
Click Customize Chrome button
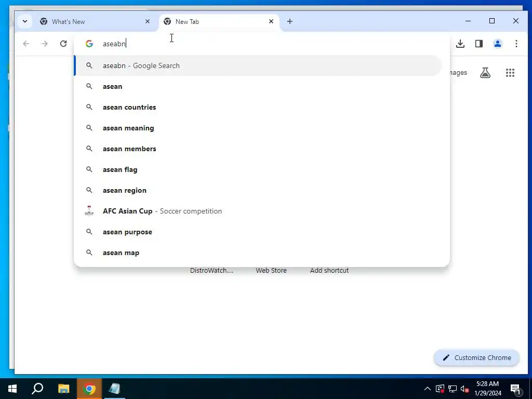click(x=477, y=357)
